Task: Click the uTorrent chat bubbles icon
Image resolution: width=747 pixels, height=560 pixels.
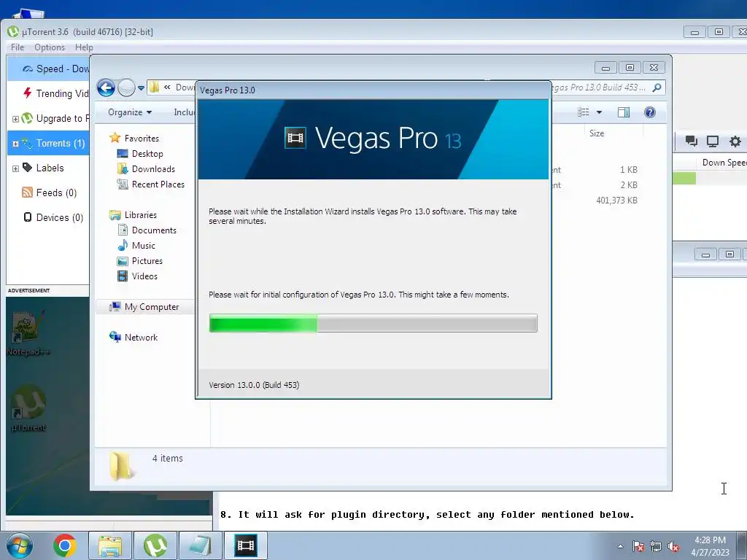Action: pyautogui.click(x=692, y=141)
